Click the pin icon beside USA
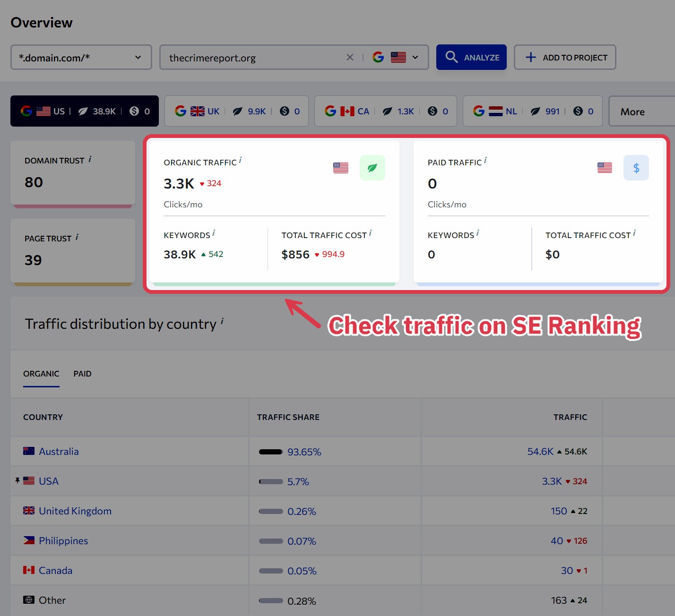 pyautogui.click(x=17, y=481)
